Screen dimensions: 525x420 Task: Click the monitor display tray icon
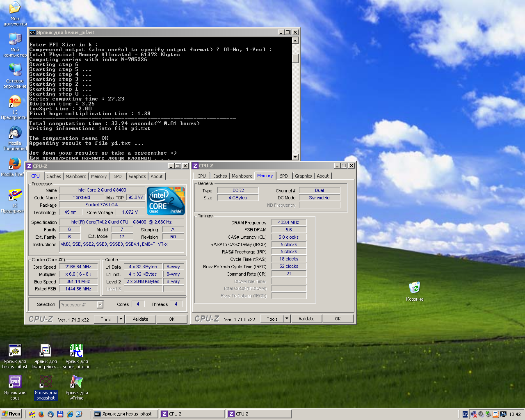tap(503, 414)
